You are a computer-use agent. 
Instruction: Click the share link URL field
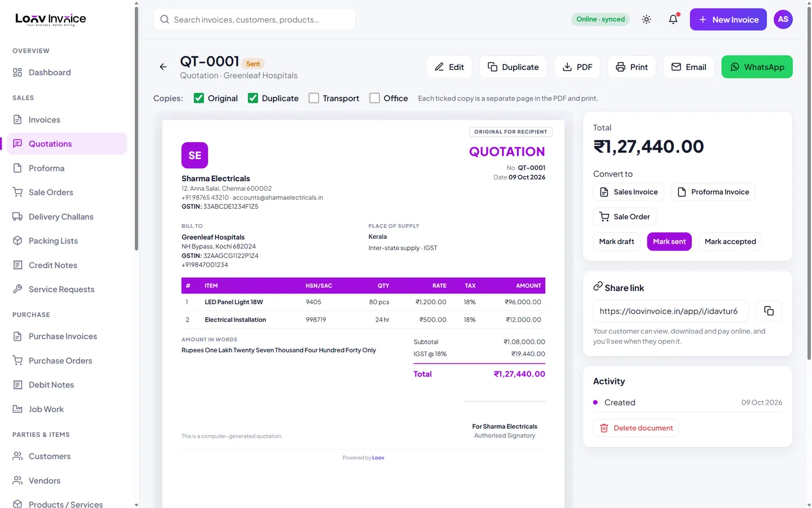(x=671, y=311)
